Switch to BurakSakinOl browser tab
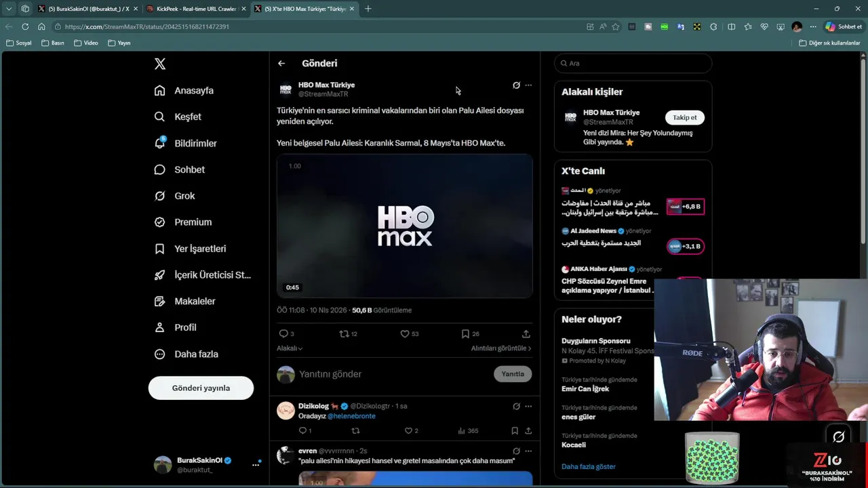868x488 pixels. point(88,9)
